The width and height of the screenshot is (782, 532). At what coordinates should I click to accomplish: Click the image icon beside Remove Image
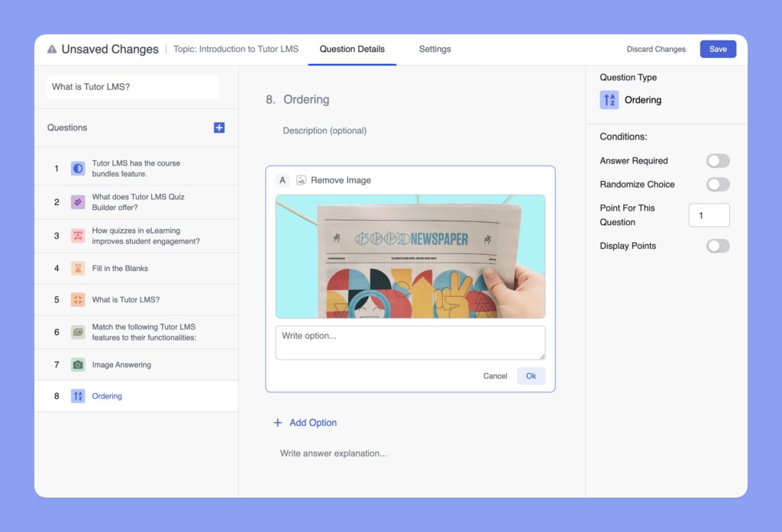(301, 180)
